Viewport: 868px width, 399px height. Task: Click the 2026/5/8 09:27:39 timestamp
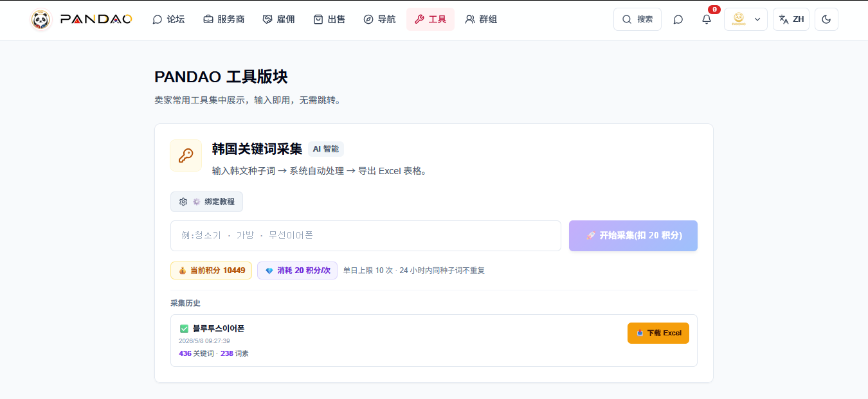(x=204, y=341)
